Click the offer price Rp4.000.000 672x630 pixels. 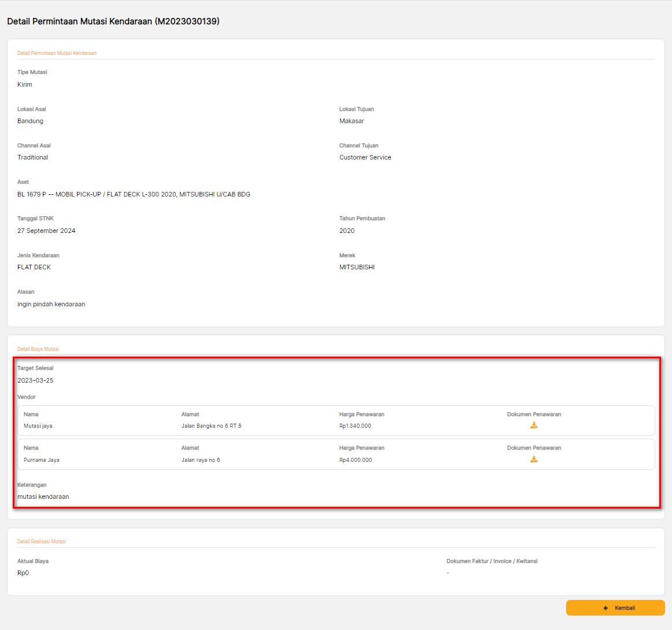coord(356,460)
